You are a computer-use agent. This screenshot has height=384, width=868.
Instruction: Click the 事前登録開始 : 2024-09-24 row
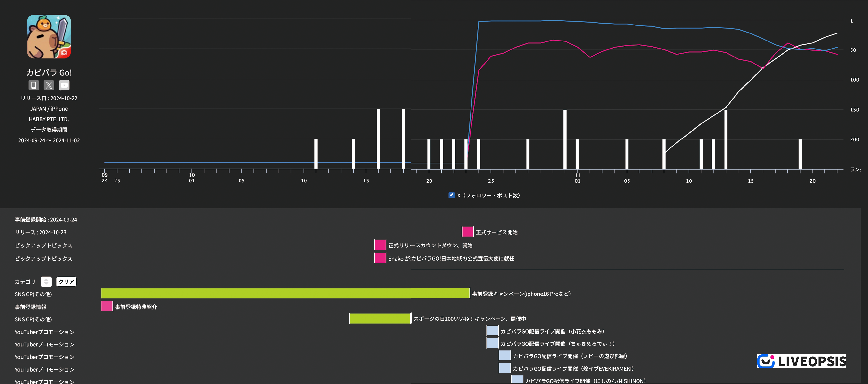click(x=46, y=219)
